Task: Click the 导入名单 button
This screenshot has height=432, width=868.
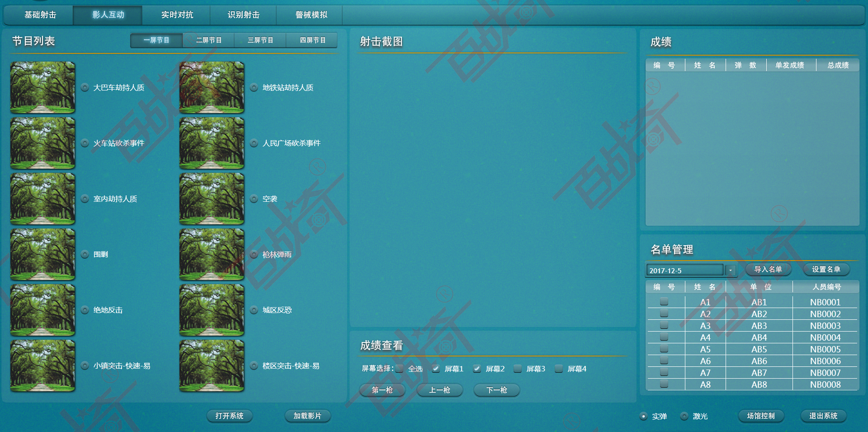Action: tap(768, 270)
